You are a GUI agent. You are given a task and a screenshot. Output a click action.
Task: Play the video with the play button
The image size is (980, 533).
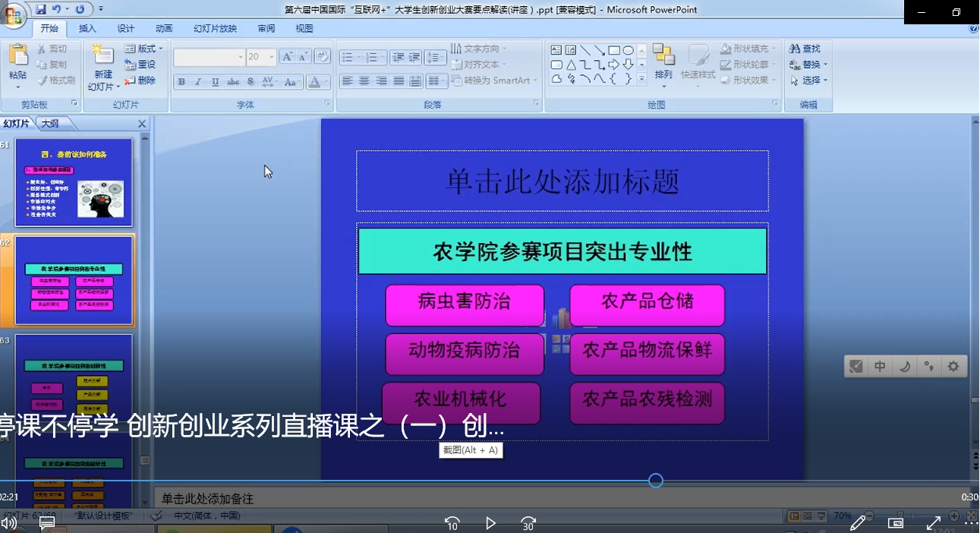coord(490,523)
